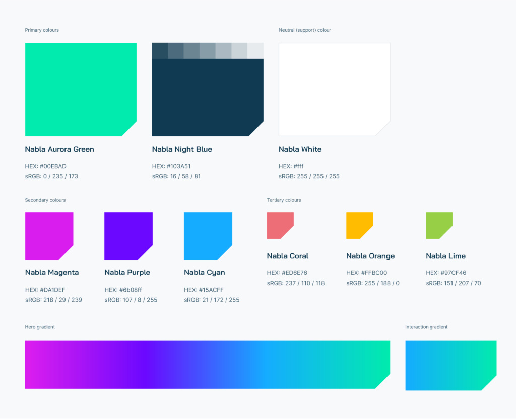Click the Nabla Magenta swatch
Screen dimensions: 516x420
(x=49, y=236)
